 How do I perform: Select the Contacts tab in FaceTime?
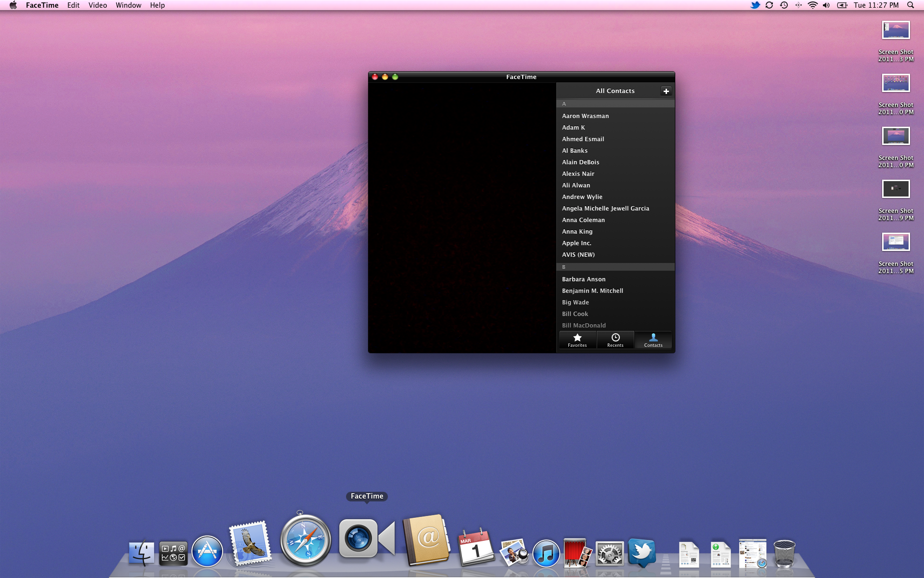coord(653,340)
